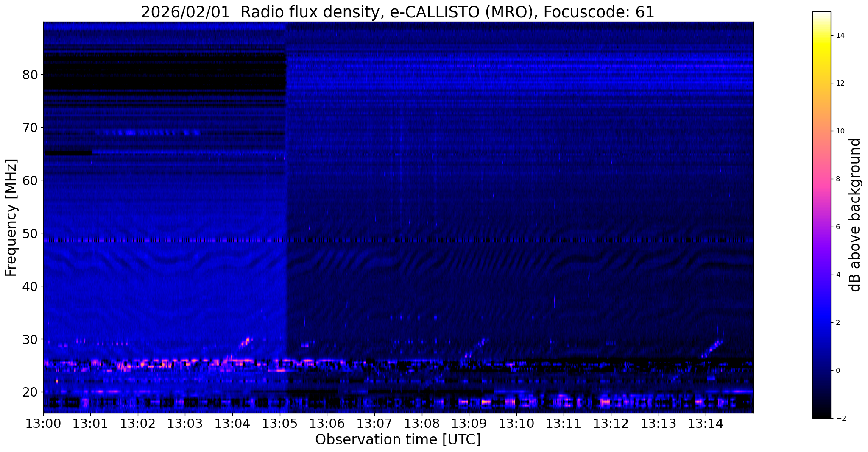Click the 'Frequency [MHz]' axis label

click(x=11, y=218)
